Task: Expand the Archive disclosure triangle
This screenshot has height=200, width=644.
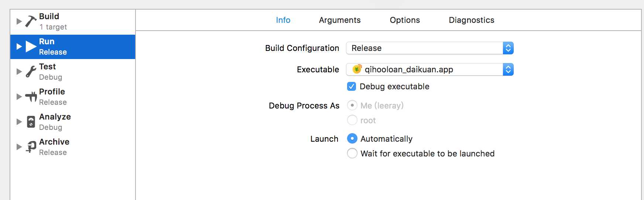Action: (x=19, y=147)
